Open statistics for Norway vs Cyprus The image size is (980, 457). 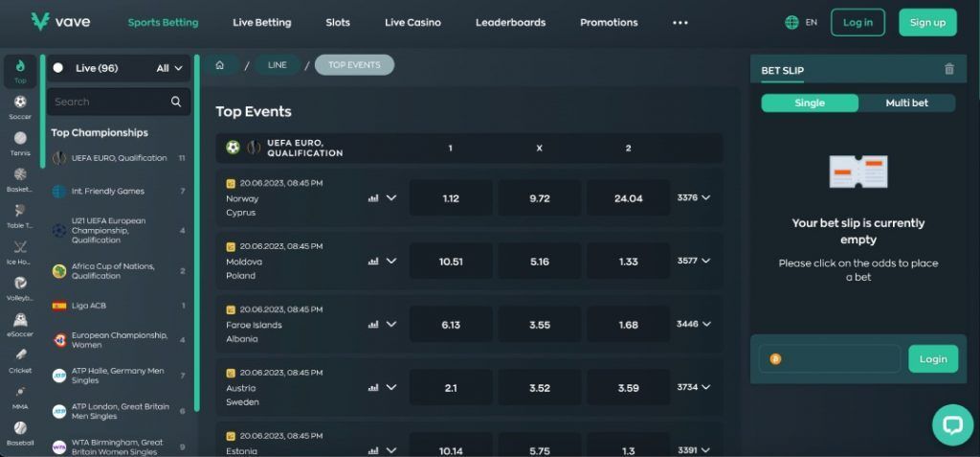pos(373,197)
